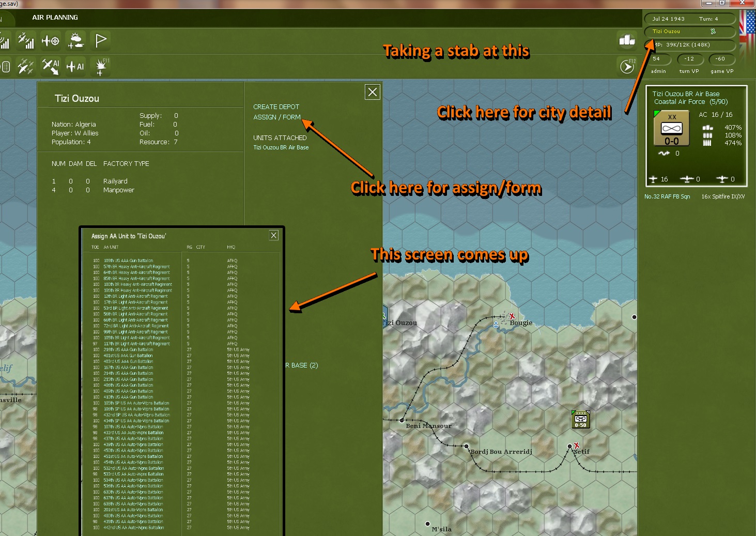The height and width of the screenshot is (536, 756).
Task: Close the Tizi Ouzou city detail window
Action: tap(373, 92)
